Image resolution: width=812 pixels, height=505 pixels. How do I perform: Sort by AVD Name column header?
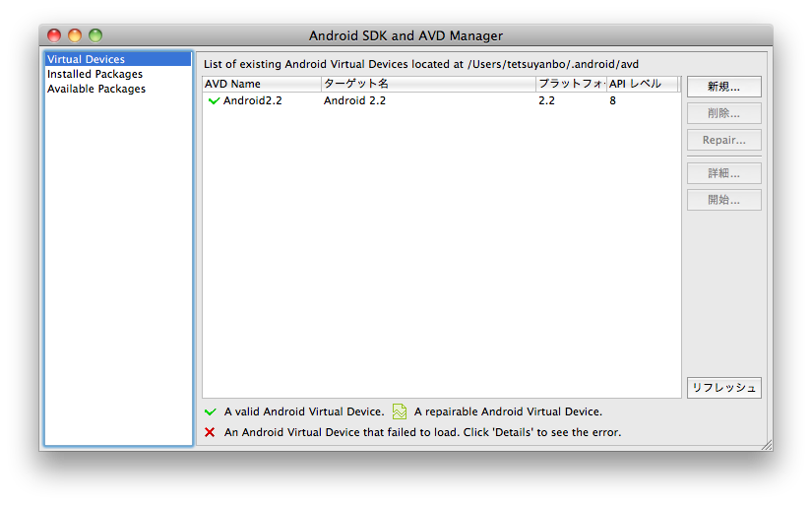(x=262, y=84)
